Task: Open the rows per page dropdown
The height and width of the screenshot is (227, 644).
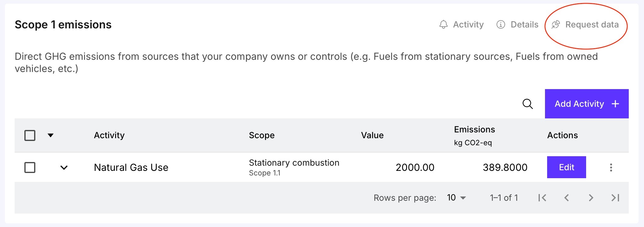Action: click(x=456, y=198)
